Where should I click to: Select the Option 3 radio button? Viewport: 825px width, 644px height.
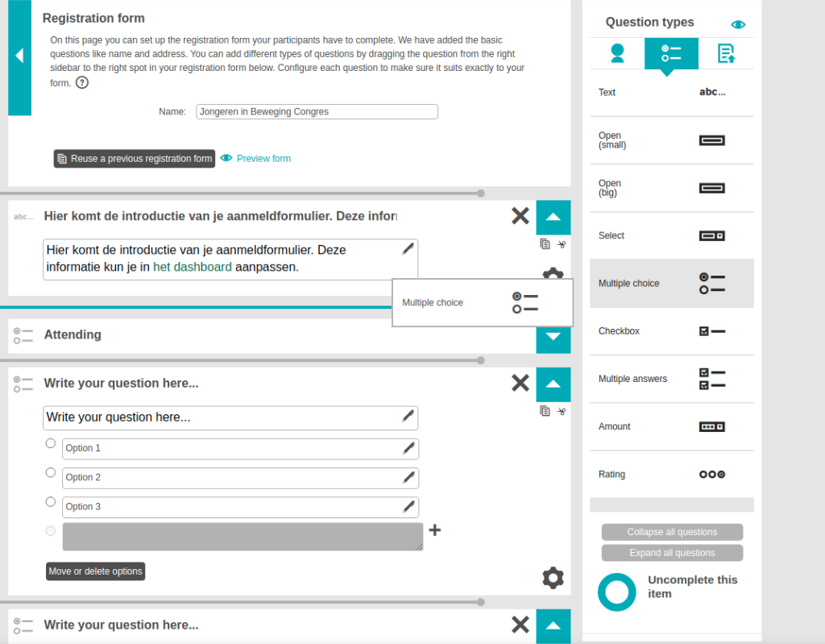[51, 502]
